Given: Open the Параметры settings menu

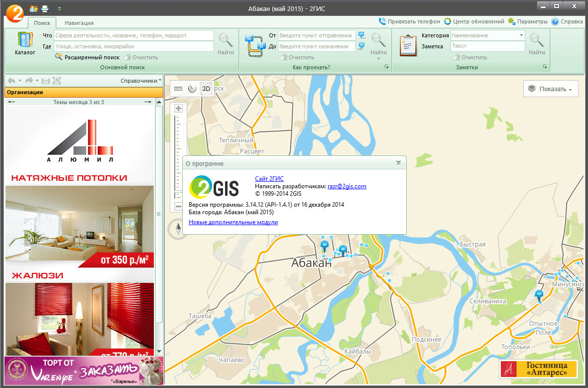Looking at the screenshot, I should point(528,21).
